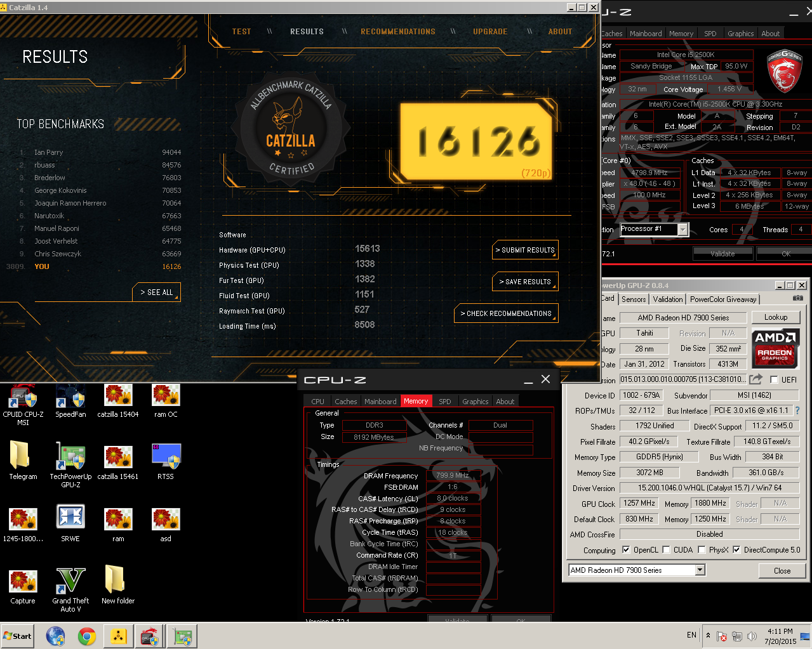Viewport: 812px width, 649px height.
Task: Show hidden system tray icons arrow
Action: pyautogui.click(x=708, y=635)
